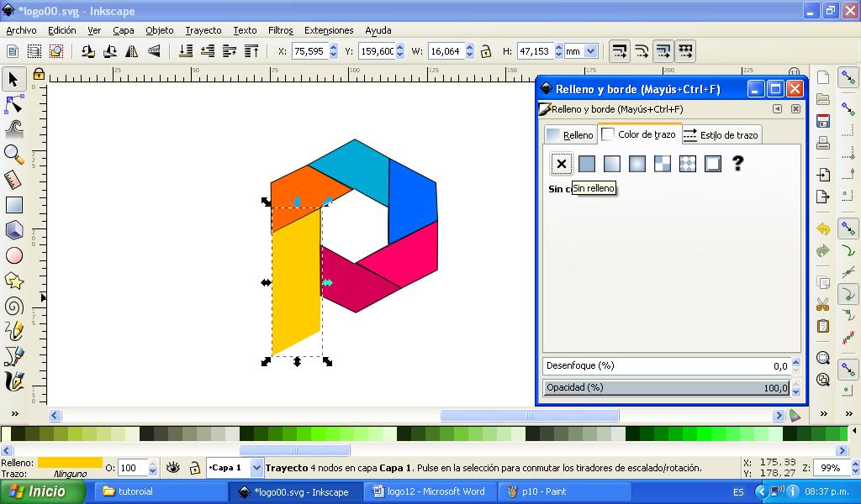Open the Archivo menu
The width and height of the screenshot is (861, 504).
click(21, 31)
